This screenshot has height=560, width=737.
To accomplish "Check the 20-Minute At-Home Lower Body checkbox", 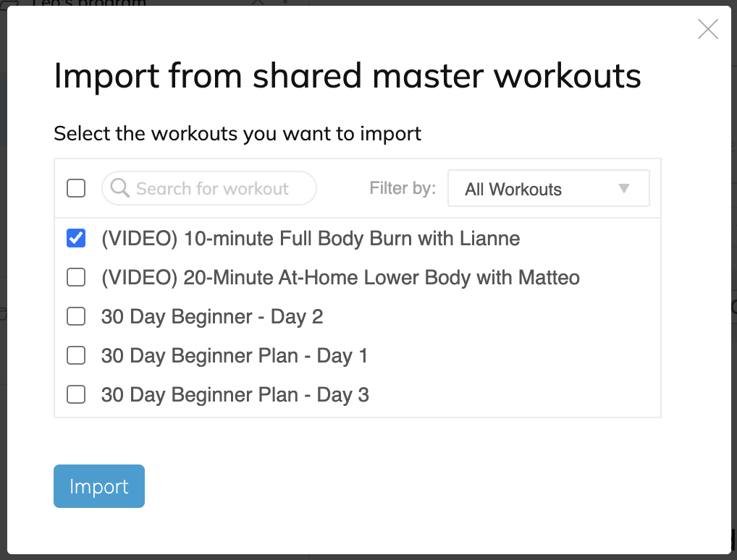I will [76, 277].
